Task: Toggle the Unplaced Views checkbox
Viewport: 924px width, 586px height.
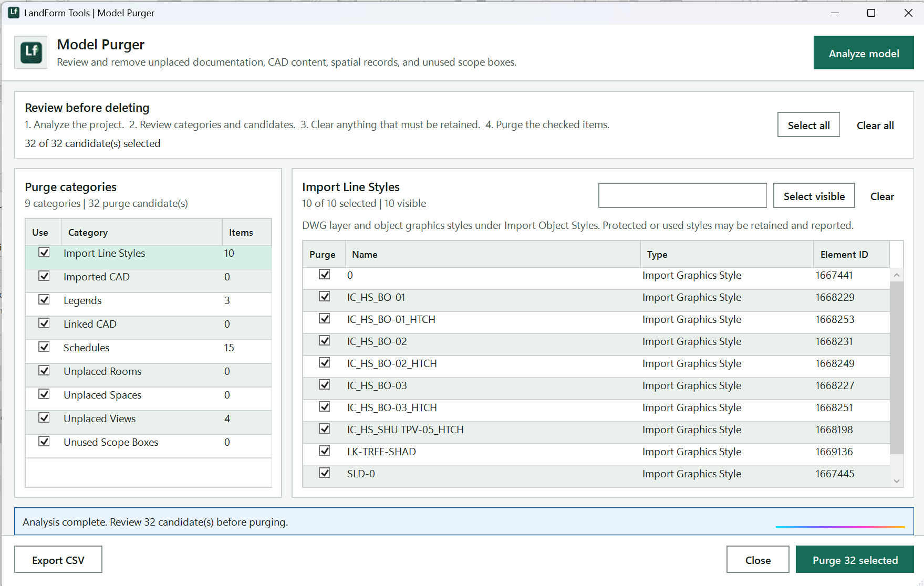Action: [44, 418]
